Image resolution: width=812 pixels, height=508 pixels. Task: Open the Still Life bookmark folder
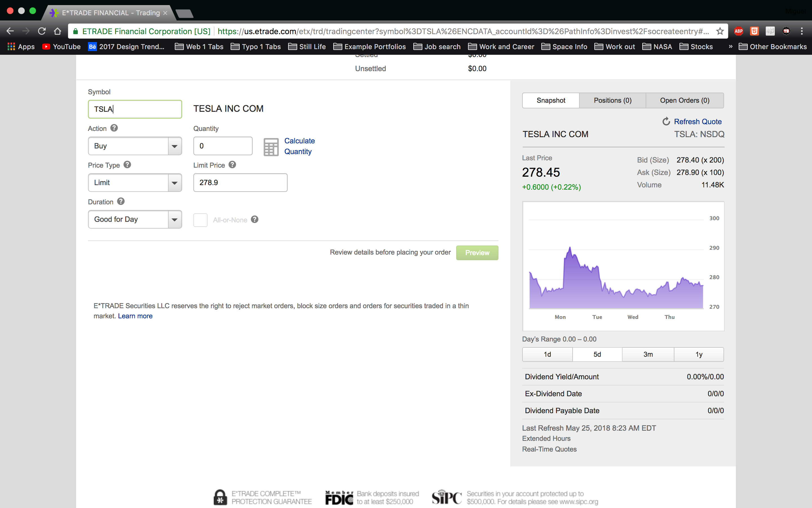(307, 47)
